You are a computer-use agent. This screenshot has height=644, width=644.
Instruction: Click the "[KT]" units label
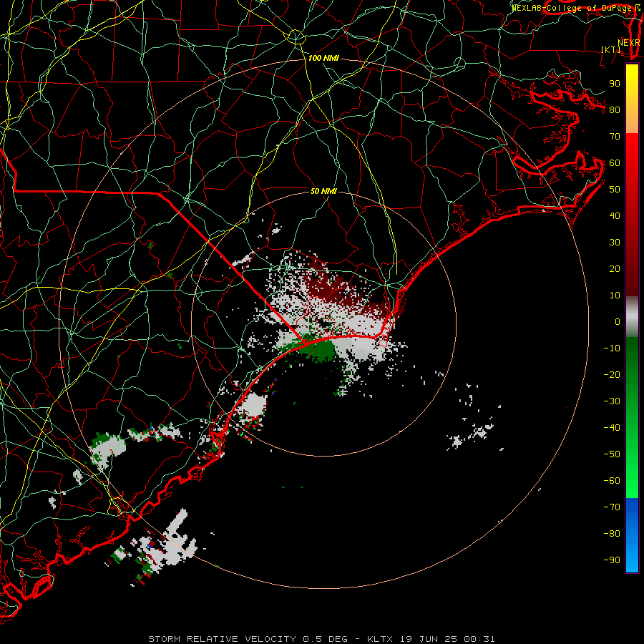(x=611, y=49)
